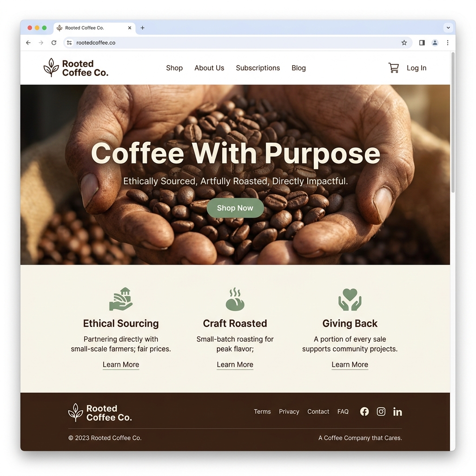Open the Instagram icon in footer

pyautogui.click(x=381, y=411)
